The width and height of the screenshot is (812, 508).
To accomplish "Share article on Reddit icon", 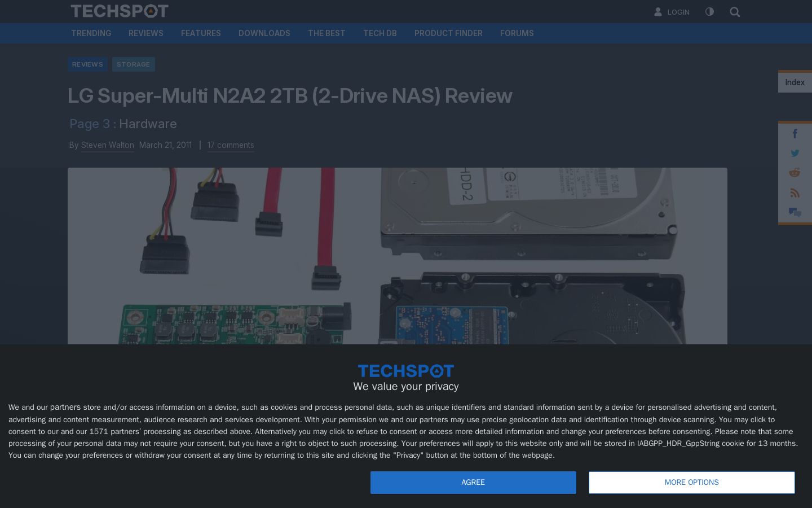I will point(795,173).
